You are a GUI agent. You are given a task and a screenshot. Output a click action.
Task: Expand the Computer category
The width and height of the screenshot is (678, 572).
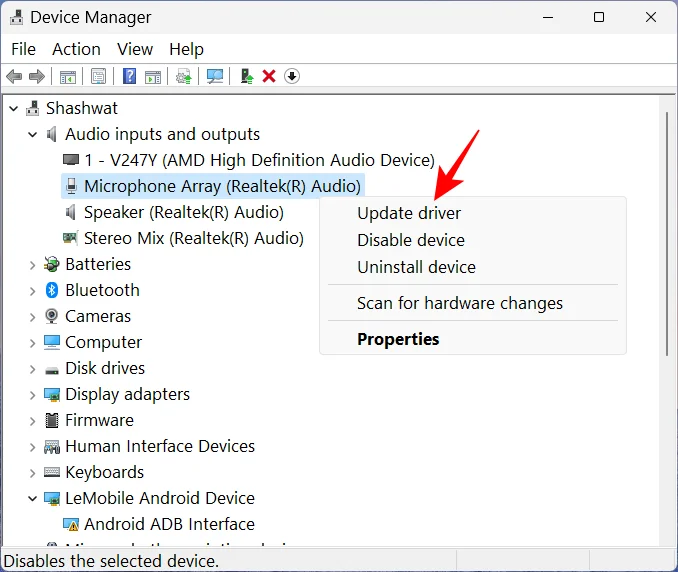point(32,343)
